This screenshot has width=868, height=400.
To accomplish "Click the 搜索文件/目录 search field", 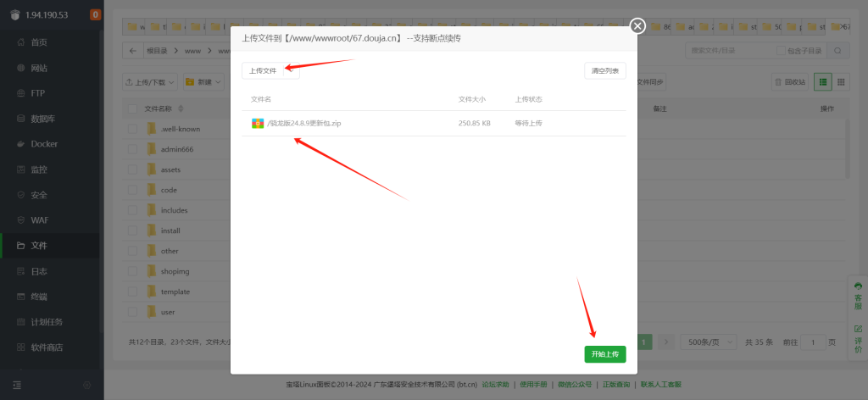I will tap(728, 51).
